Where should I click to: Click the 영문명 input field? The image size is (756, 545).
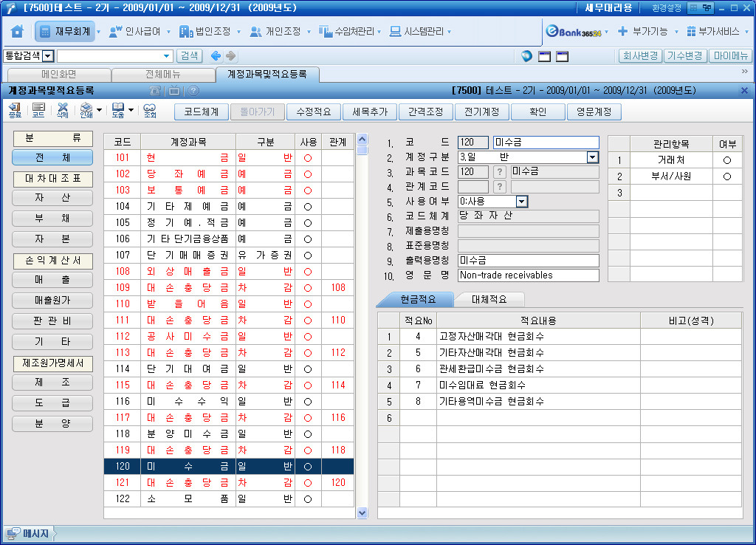[x=528, y=275]
